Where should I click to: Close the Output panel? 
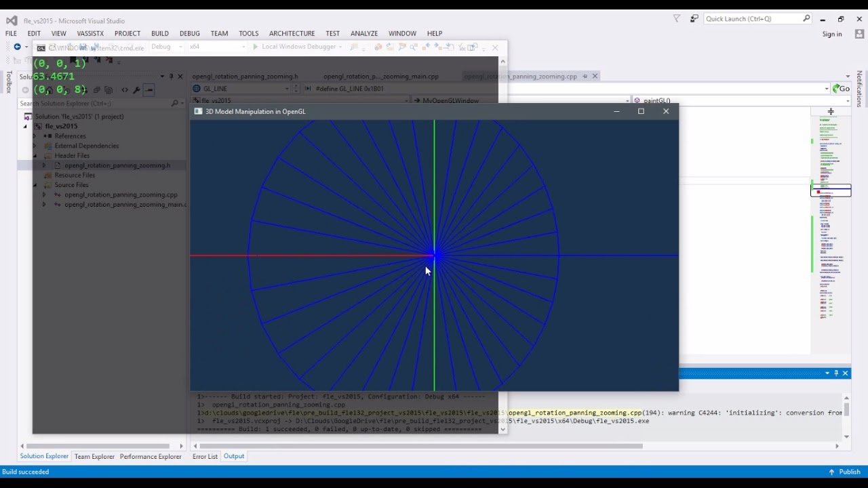[x=845, y=373]
